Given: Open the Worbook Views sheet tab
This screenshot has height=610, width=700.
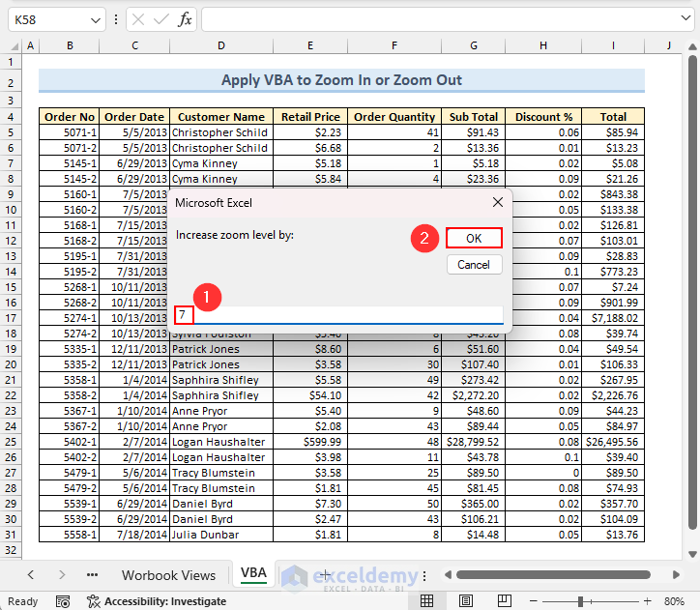Looking at the screenshot, I should pyautogui.click(x=168, y=575).
